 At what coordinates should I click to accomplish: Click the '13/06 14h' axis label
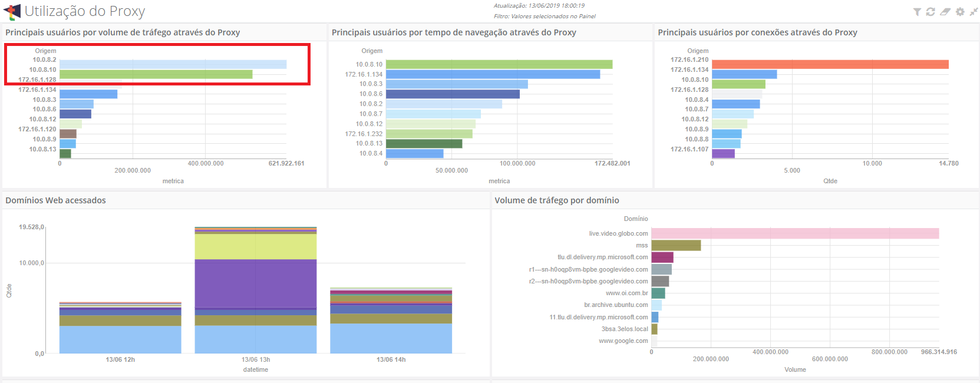[x=391, y=359]
